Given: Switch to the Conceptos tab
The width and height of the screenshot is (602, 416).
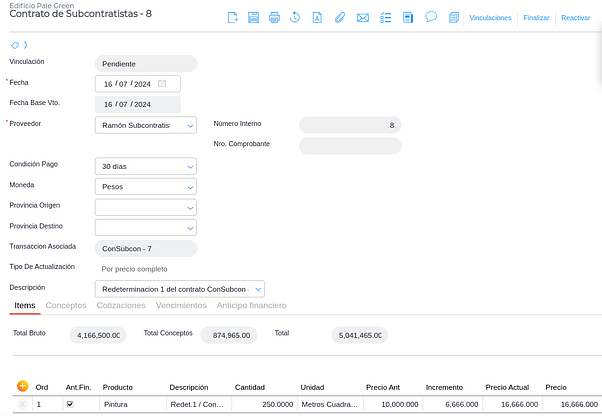Looking at the screenshot, I should click(x=66, y=305).
